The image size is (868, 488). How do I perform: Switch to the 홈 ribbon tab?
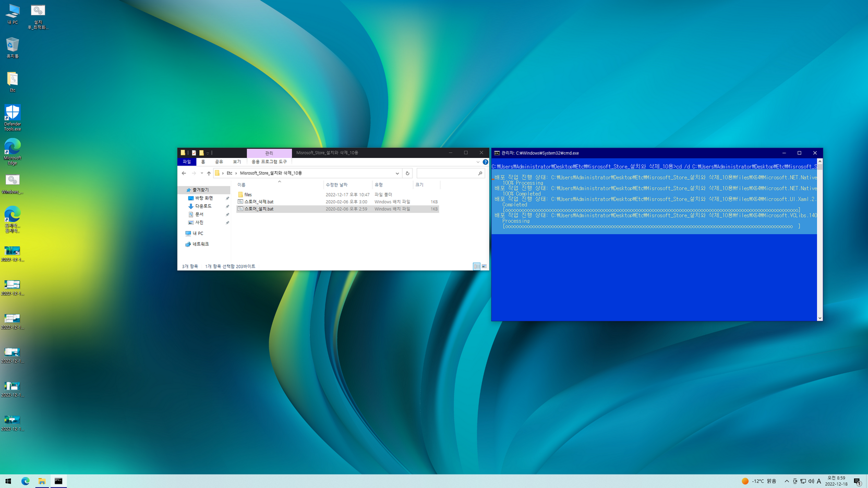click(203, 162)
